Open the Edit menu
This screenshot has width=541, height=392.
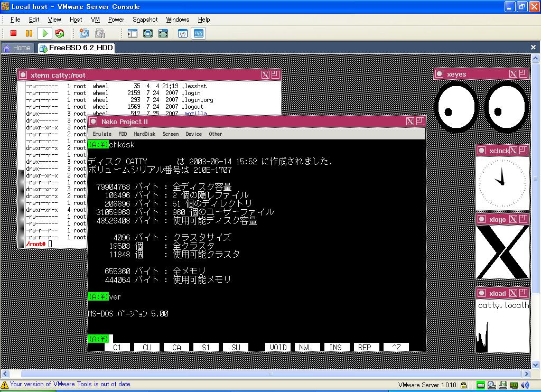[x=34, y=20]
